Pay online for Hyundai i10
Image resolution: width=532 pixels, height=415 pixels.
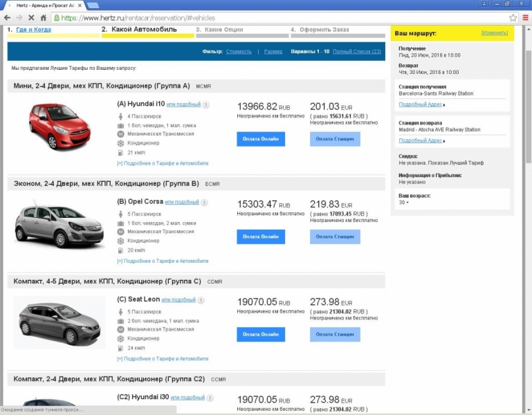click(261, 139)
